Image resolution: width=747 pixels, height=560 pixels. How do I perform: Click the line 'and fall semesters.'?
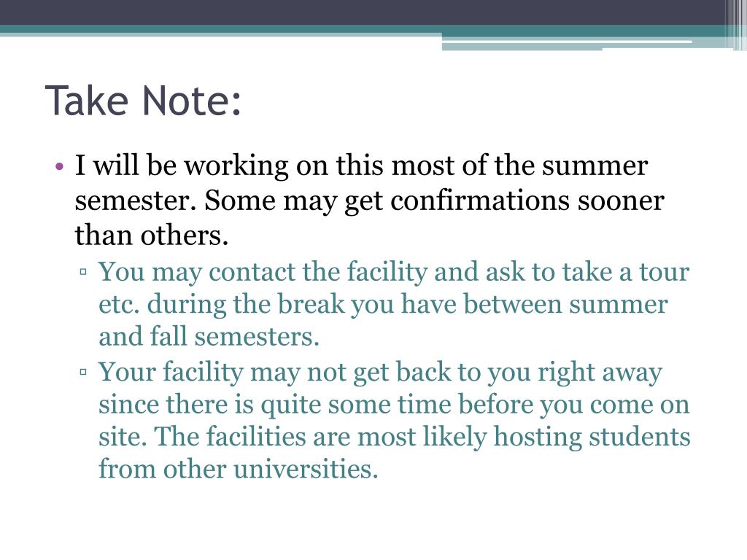point(209,336)
